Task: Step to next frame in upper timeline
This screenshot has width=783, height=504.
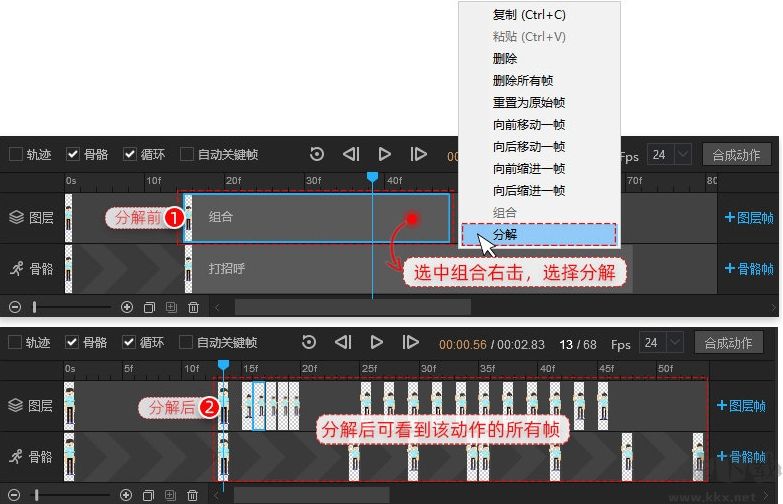Action: 418,154
